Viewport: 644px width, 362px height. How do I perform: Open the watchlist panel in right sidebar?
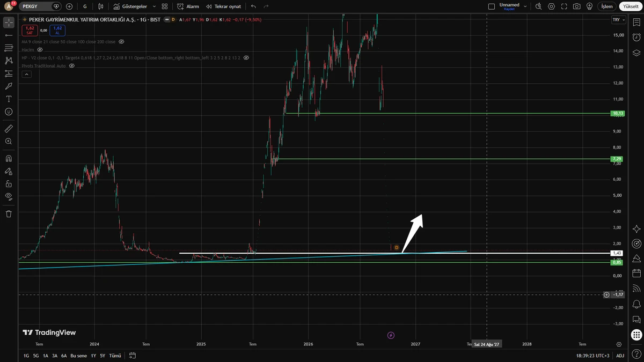[x=636, y=23]
